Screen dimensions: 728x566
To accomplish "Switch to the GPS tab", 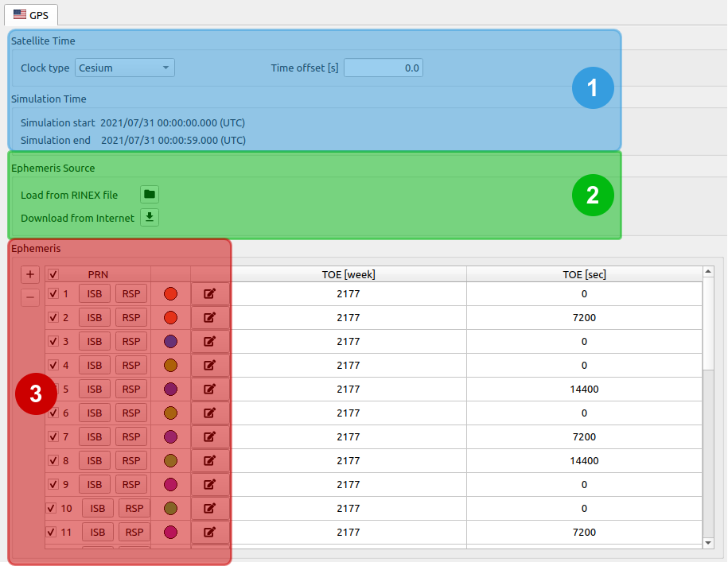I will [32, 14].
